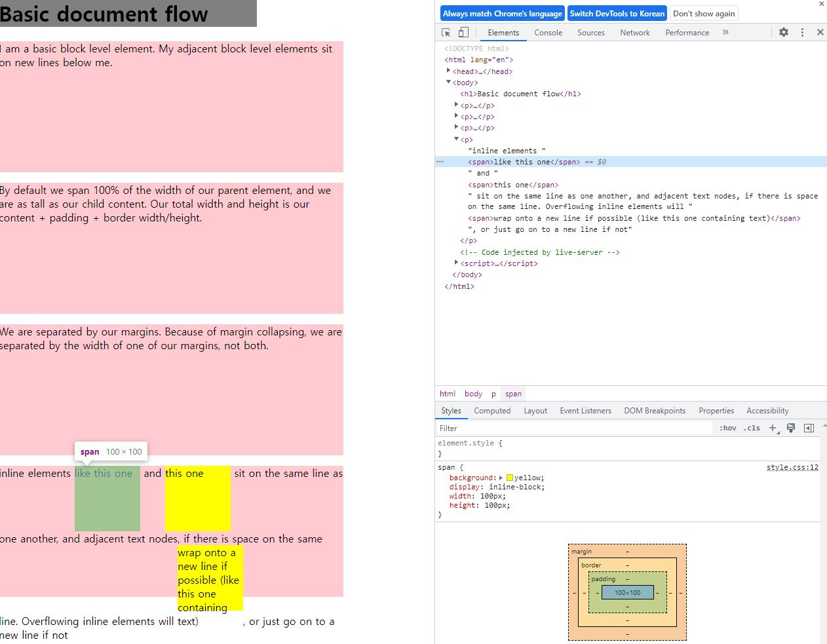Edit the display: inline-block value
This screenshot has width=827, height=644.
point(516,487)
